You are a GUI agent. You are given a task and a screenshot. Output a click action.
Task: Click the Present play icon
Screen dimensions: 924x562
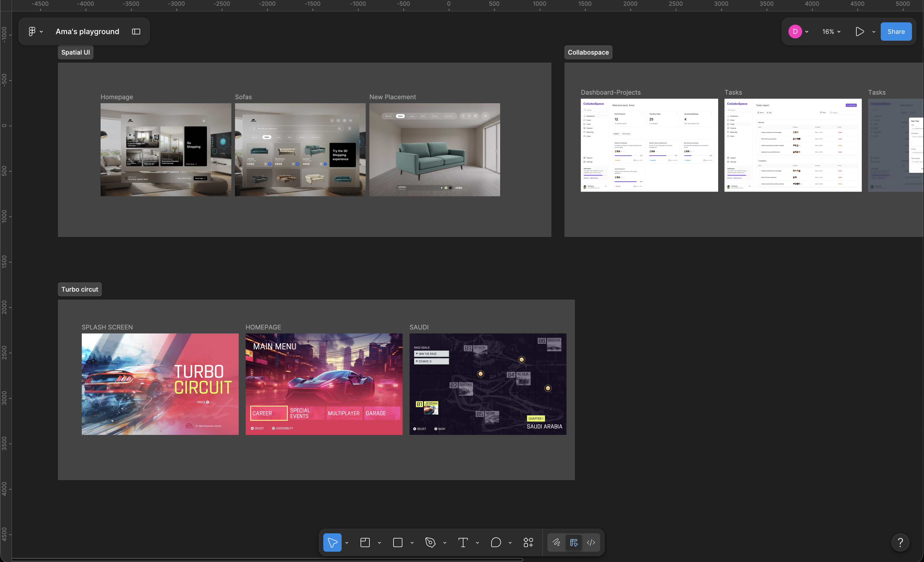coord(860,32)
